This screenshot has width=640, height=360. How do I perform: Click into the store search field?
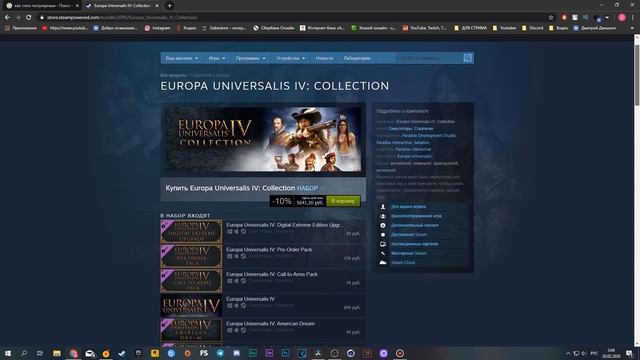tap(429, 58)
